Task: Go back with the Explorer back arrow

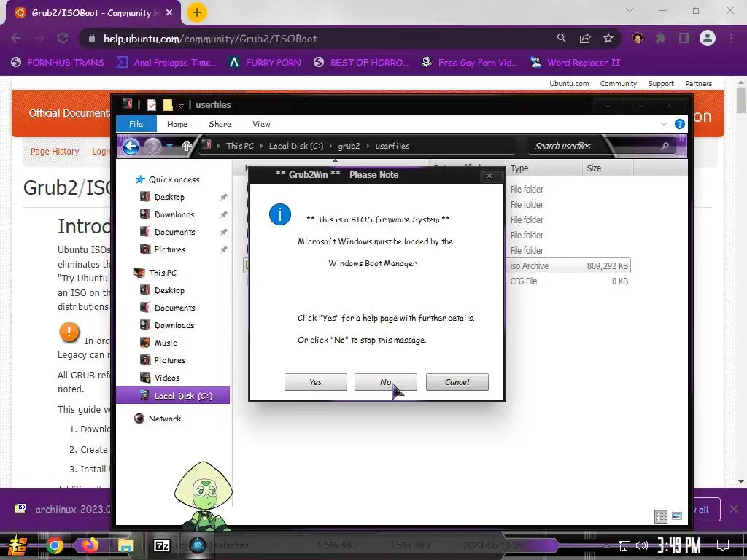Action: coord(131,146)
